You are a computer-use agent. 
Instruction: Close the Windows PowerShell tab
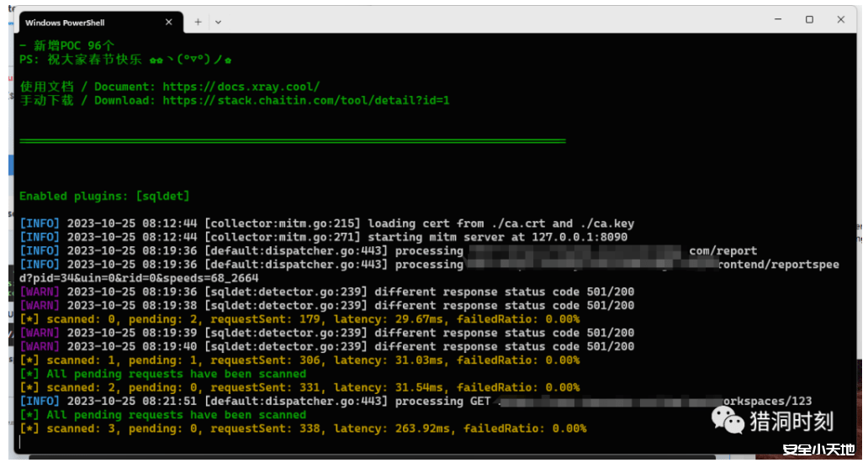169,22
